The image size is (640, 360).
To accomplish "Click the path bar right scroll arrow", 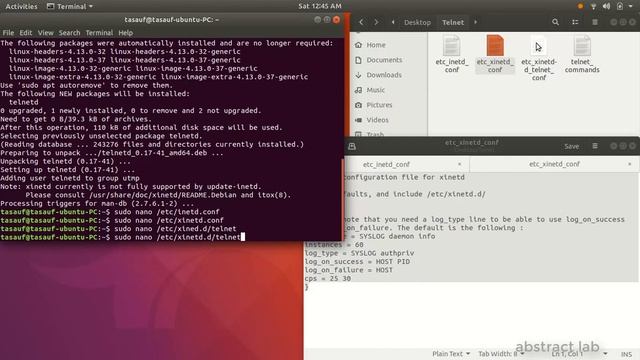I will click(476, 22).
